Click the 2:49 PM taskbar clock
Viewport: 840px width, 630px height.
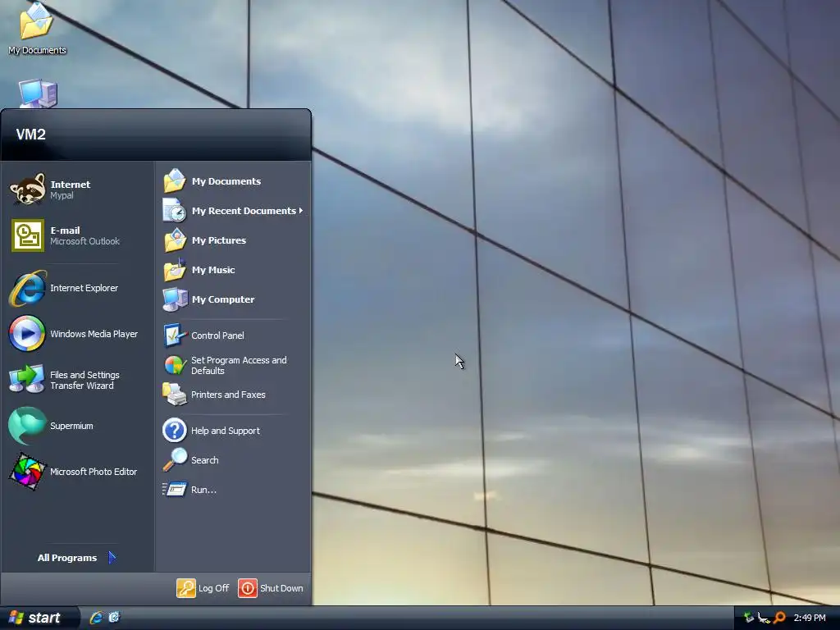coord(810,618)
